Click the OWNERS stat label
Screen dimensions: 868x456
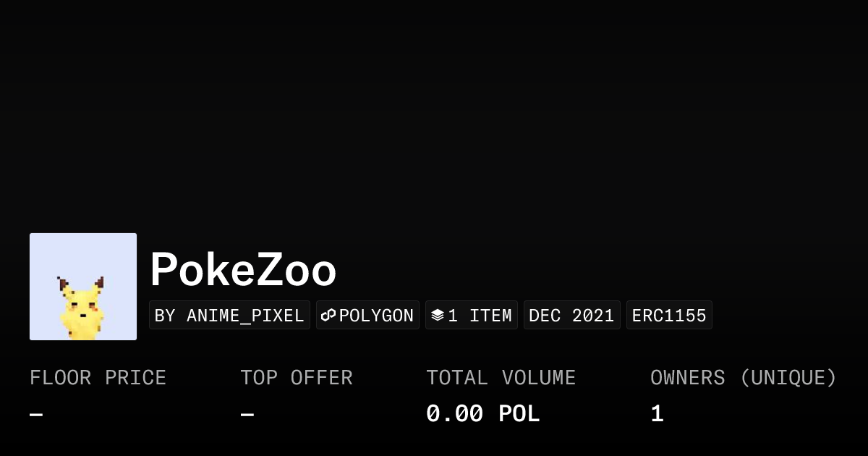click(687, 378)
